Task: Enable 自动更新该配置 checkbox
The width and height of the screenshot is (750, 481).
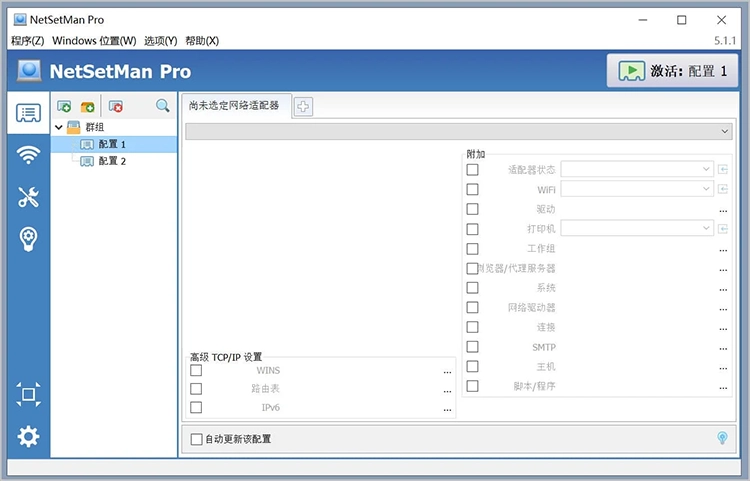Action: [196, 439]
